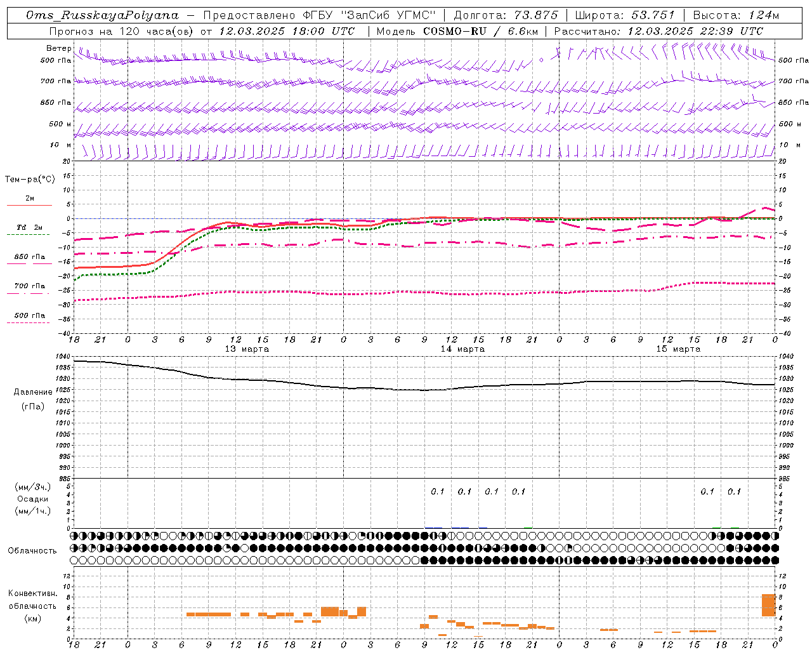Click the Осадки precipitation label

(32, 499)
